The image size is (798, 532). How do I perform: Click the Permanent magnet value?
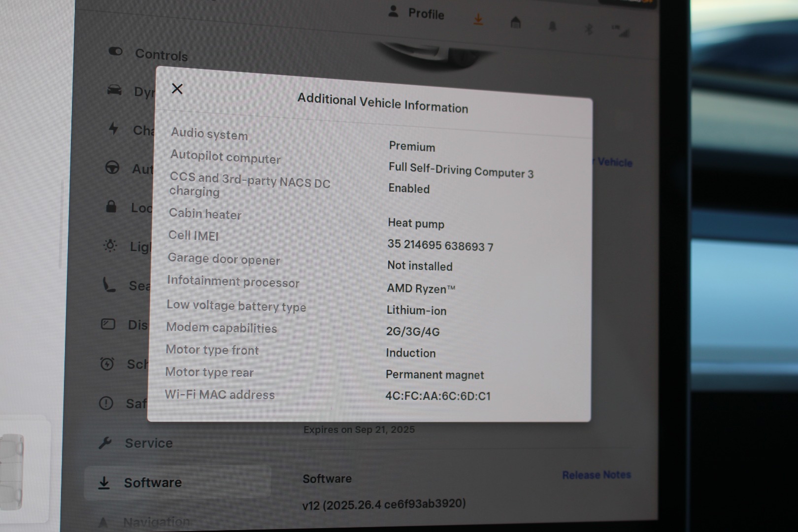click(434, 375)
